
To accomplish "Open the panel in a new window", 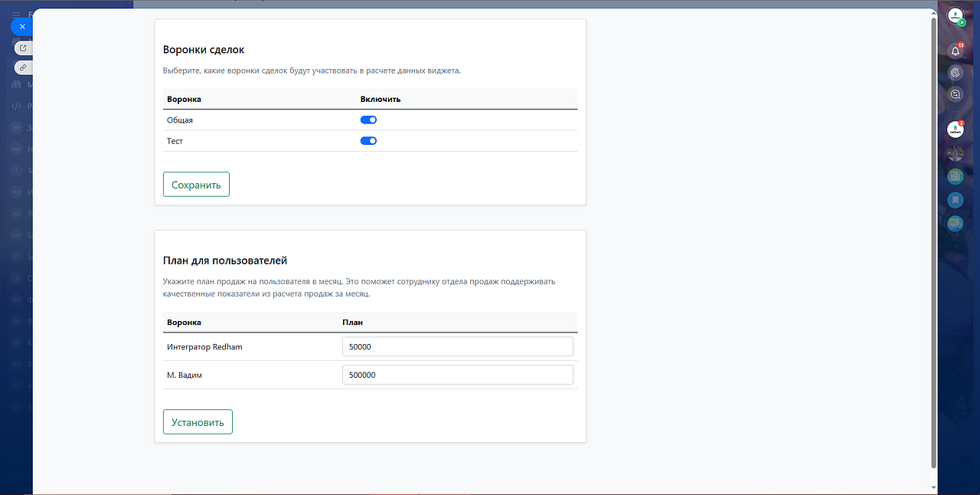I will click(23, 48).
